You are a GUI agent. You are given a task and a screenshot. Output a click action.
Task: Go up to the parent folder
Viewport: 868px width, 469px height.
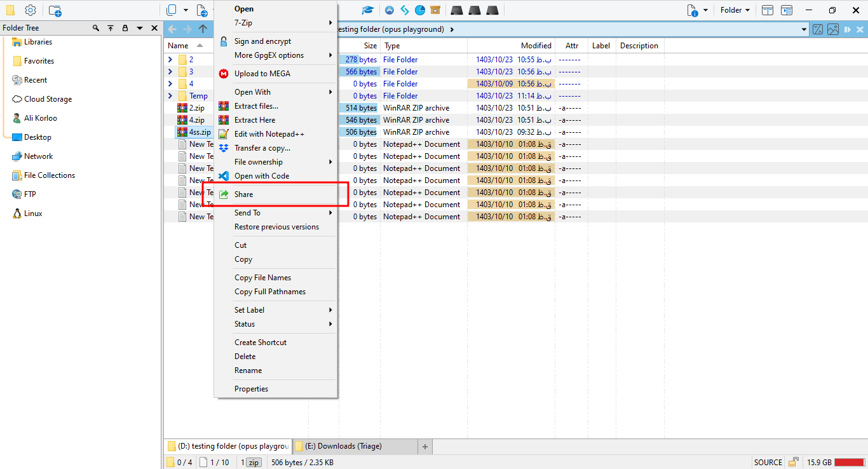point(203,29)
